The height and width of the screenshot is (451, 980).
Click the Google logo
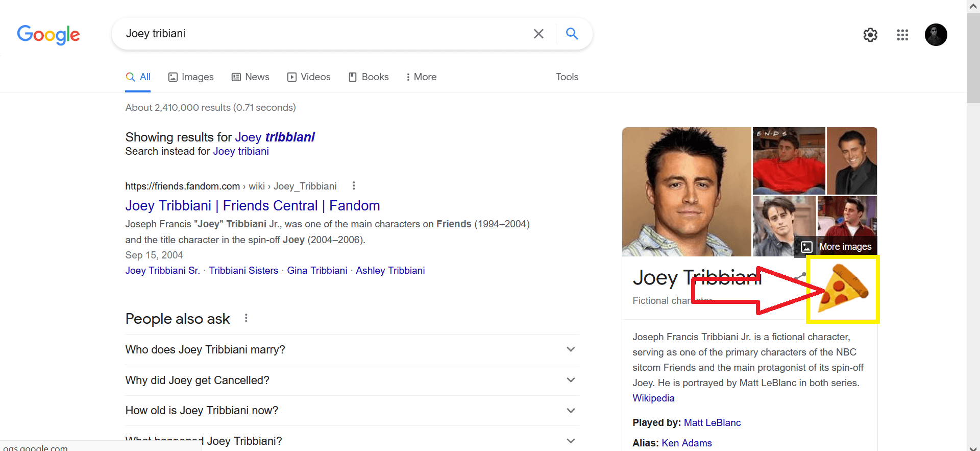point(48,35)
